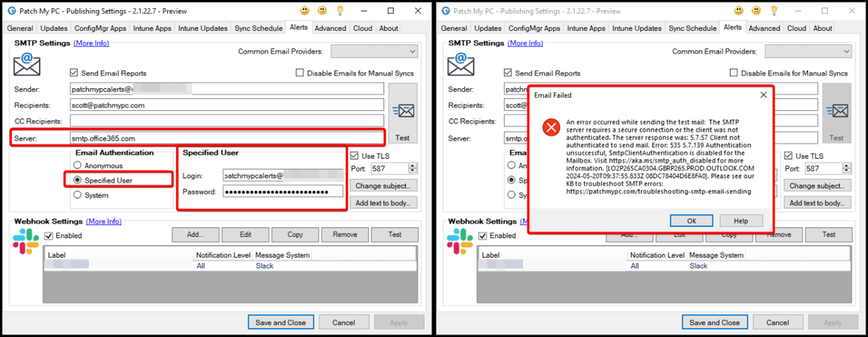Image resolution: width=868 pixels, height=337 pixels.
Task: Click Notification Level column header in the window without the error dialog
Action: pyautogui.click(x=223, y=255)
